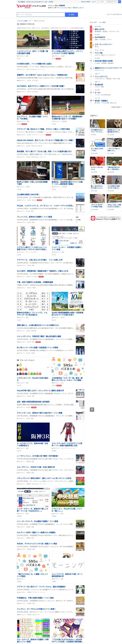Open the 高橋恭平 山口くんはワルくない article
The height and width of the screenshot is (644, 122).
(x=42, y=75)
